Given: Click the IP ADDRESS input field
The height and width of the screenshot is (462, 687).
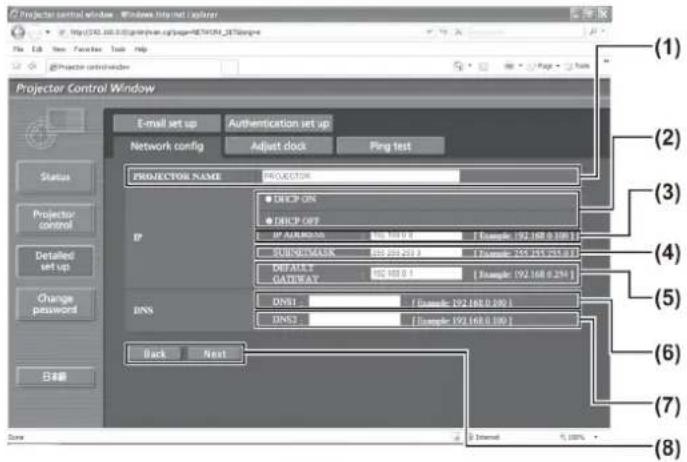Looking at the screenshot, I should (x=416, y=236).
